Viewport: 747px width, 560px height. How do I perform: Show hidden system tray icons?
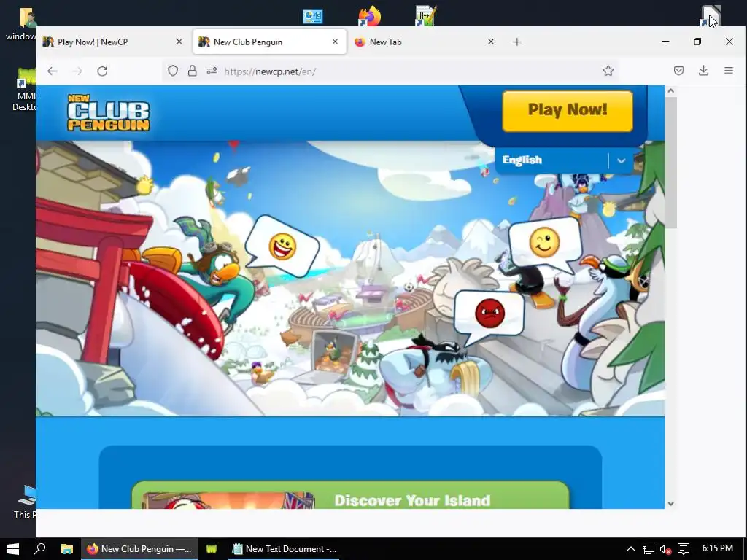pyautogui.click(x=630, y=549)
